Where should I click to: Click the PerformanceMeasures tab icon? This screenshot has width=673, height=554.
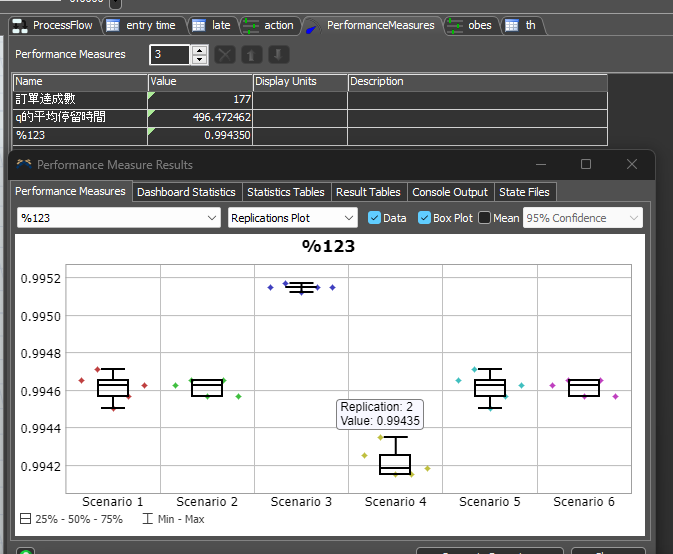coord(313,25)
